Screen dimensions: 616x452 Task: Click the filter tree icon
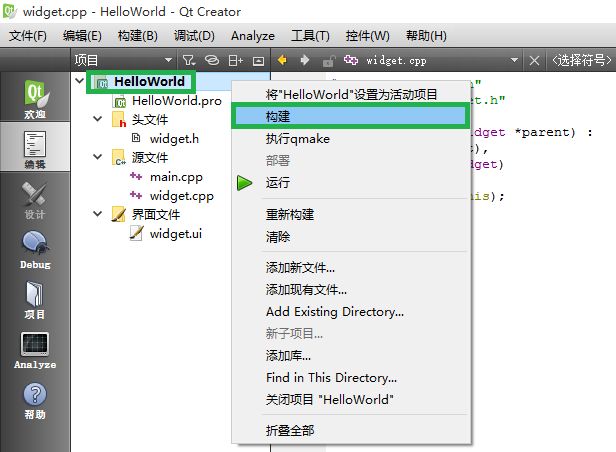[x=189, y=60]
